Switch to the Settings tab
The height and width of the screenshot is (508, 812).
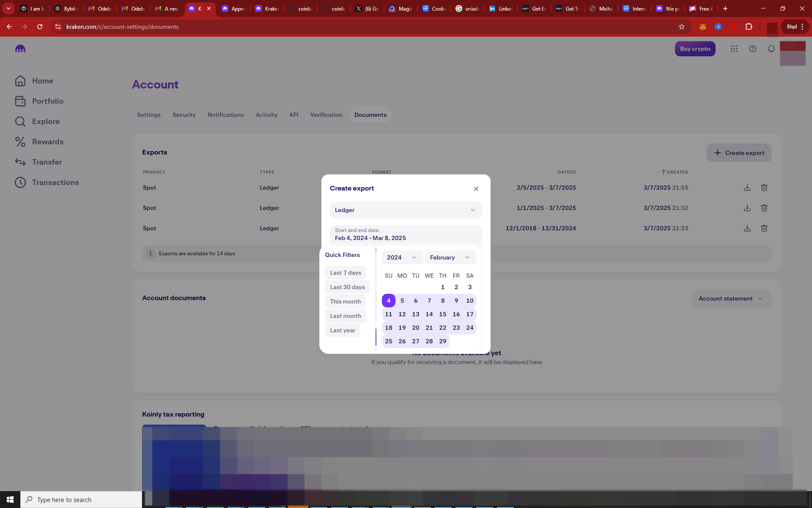click(x=148, y=115)
